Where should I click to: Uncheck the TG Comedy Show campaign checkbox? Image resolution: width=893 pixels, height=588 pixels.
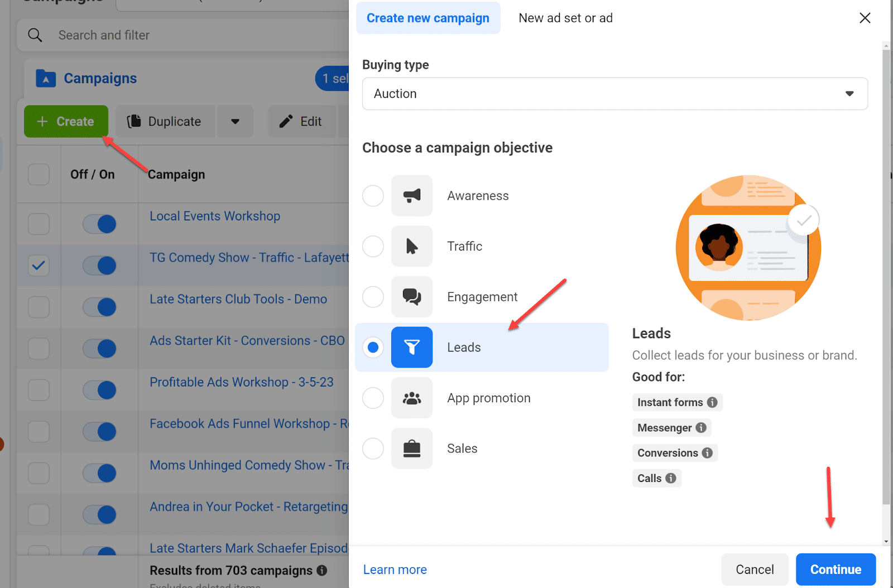tap(39, 266)
